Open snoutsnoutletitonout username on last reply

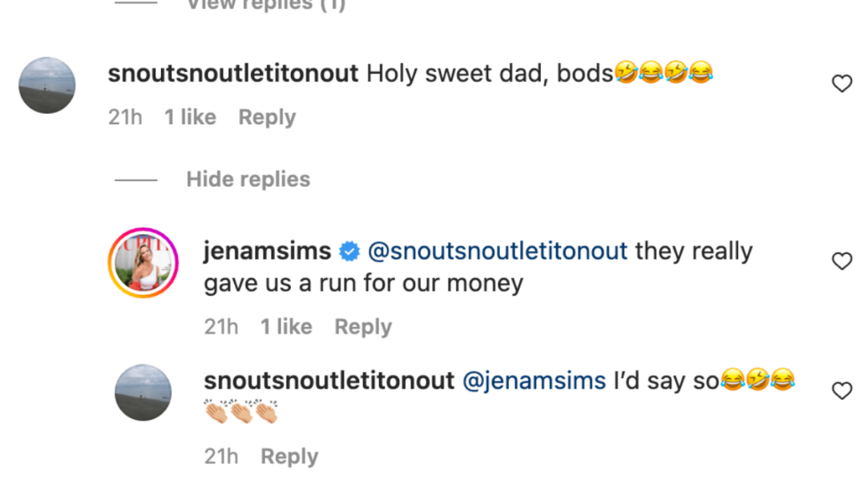coord(329,381)
